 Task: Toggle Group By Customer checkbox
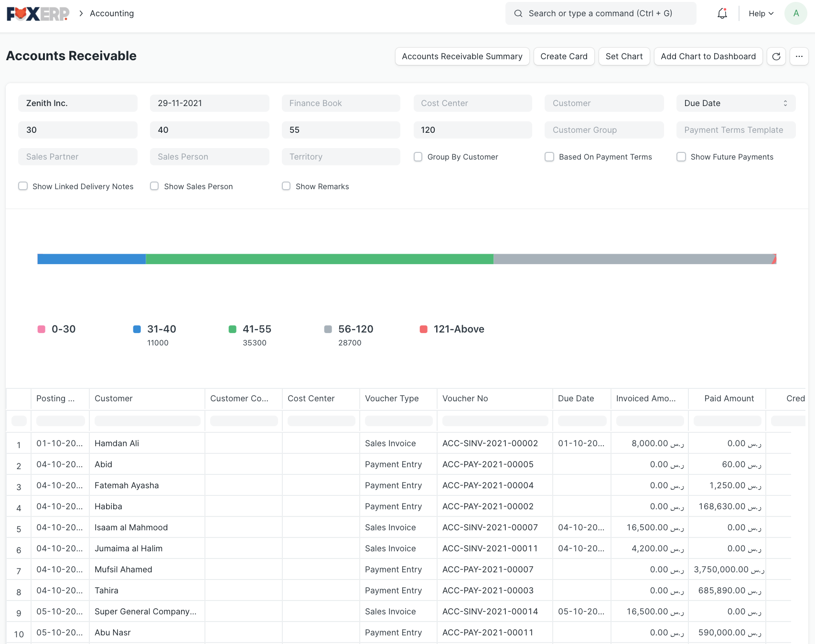click(x=418, y=157)
